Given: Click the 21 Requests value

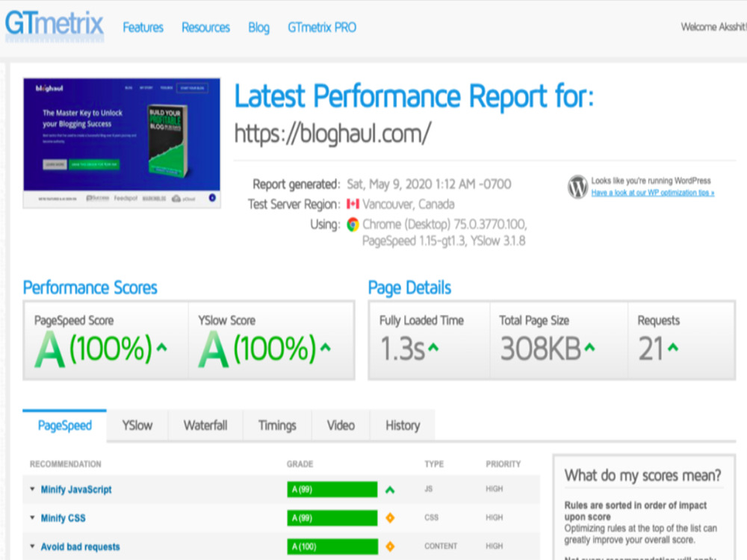Looking at the screenshot, I should click(x=651, y=349).
